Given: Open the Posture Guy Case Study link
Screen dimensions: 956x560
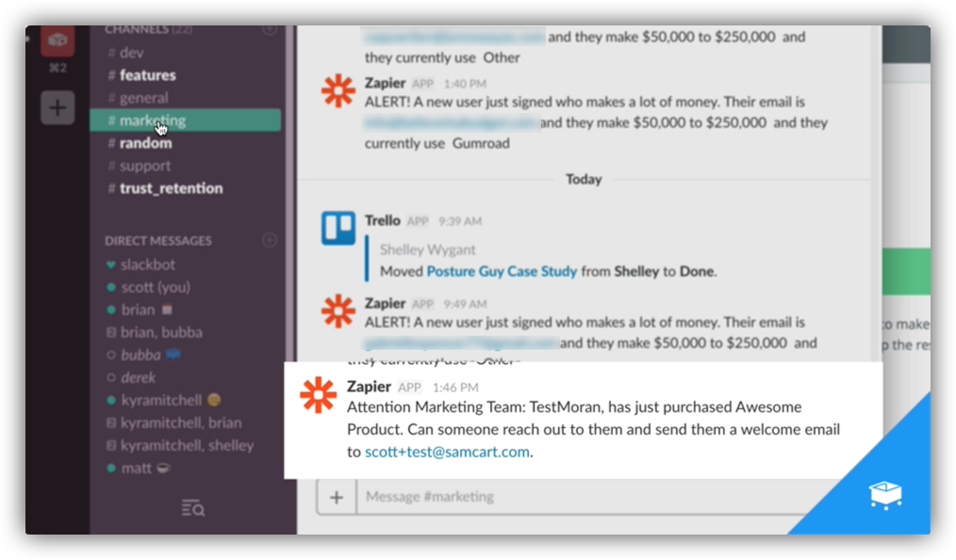Looking at the screenshot, I should click(502, 272).
